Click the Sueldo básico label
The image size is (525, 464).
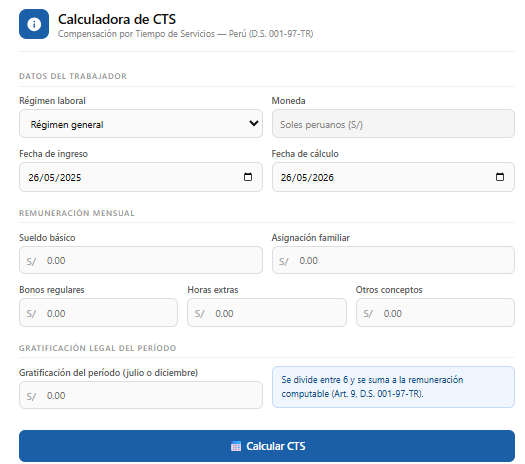pos(47,238)
